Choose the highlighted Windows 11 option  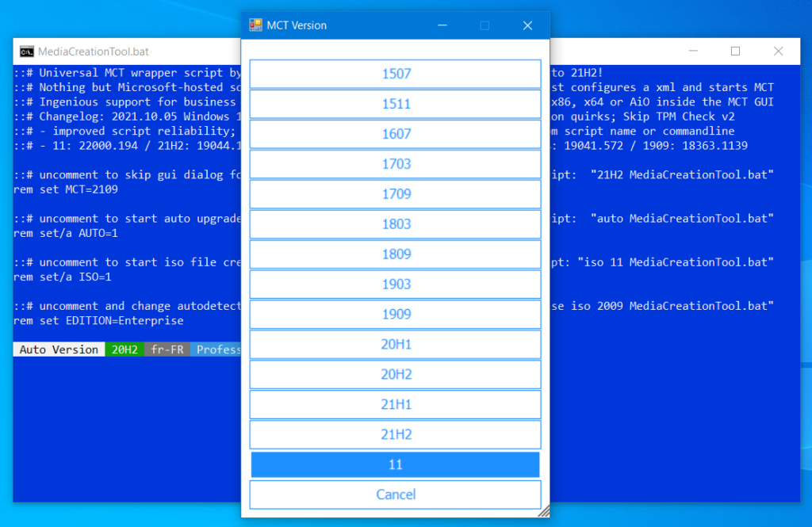(x=395, y=464)
